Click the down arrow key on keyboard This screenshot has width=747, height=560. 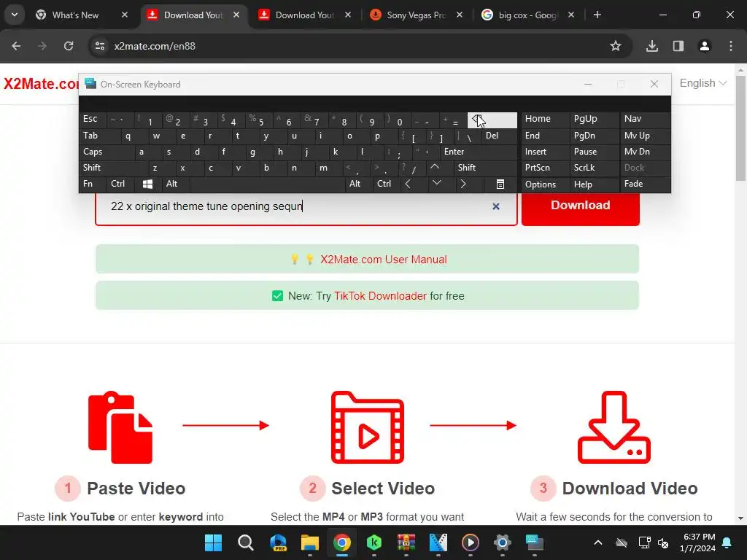coord(437,184)
